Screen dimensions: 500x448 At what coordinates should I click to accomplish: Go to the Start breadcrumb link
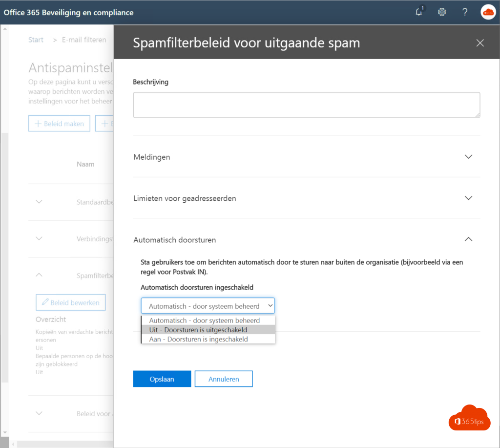pos(36,40)
